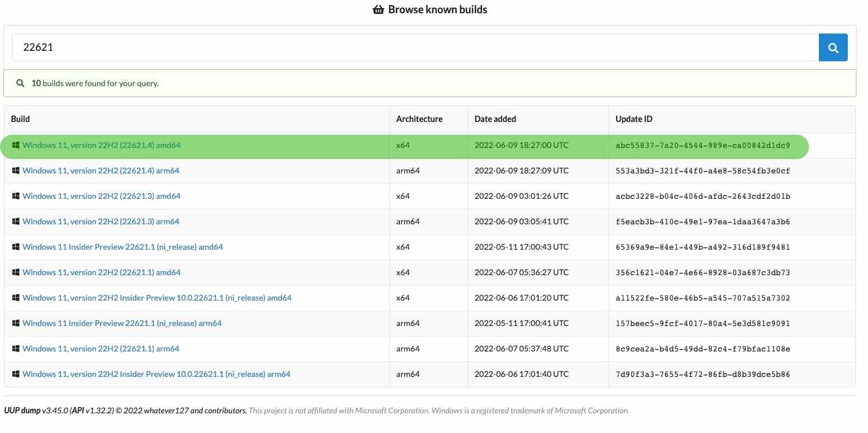868x433 pixels.
Task: Open 22H2 Insider Preview 10.0.22621.1 amd64 build
Action: coord(157,298)
